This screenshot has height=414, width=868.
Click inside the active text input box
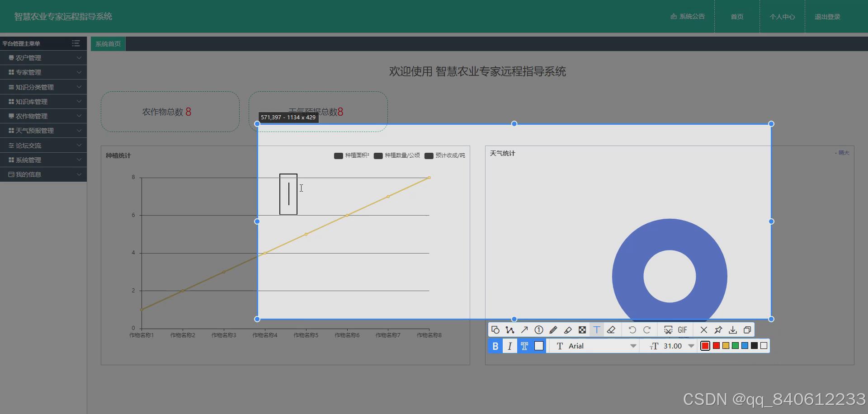tap(288, 194)
